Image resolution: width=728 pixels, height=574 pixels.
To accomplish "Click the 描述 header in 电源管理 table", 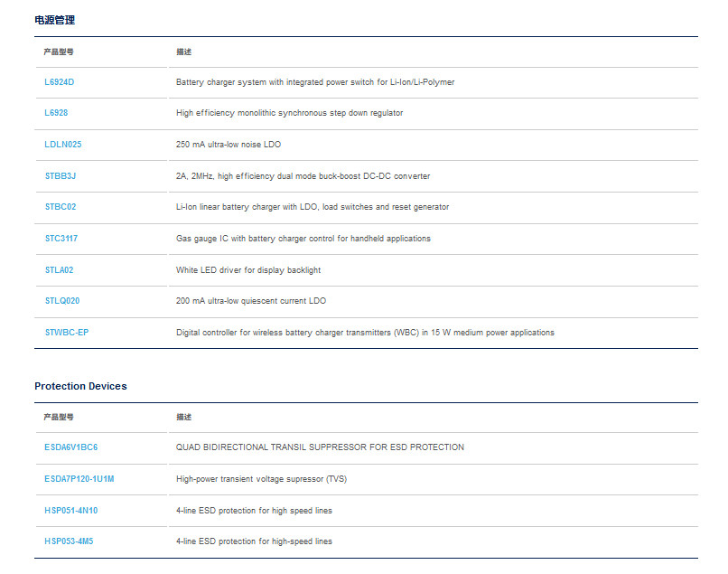I will click(184, 52).
